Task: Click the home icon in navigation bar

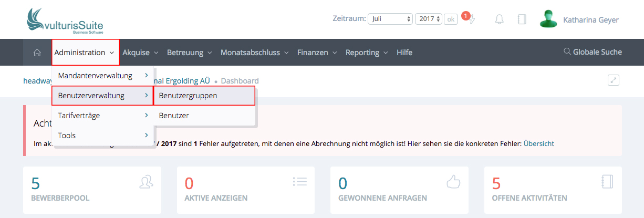Action: (37, 53)
